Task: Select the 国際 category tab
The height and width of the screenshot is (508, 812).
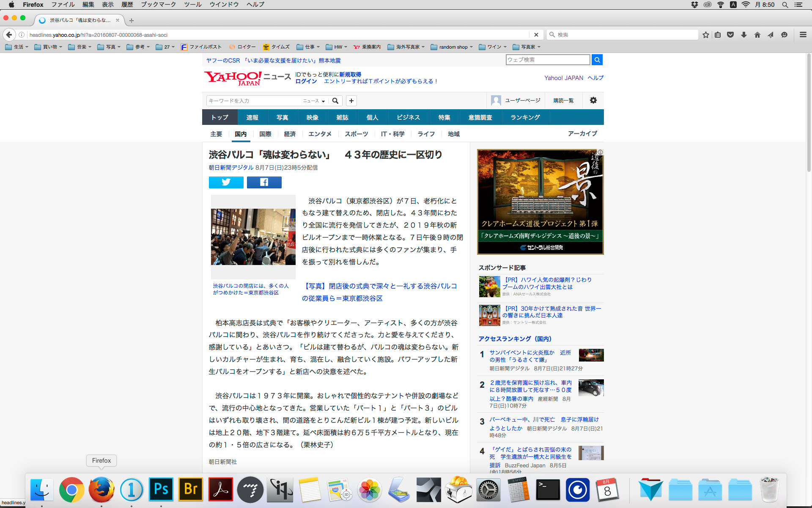Action: [x=265, y=134]
